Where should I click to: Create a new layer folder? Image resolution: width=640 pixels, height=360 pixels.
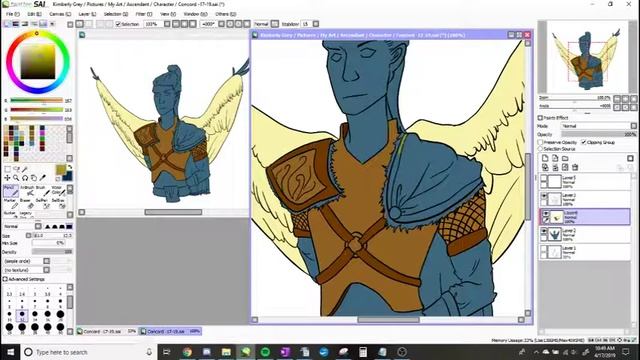[565, 158]
